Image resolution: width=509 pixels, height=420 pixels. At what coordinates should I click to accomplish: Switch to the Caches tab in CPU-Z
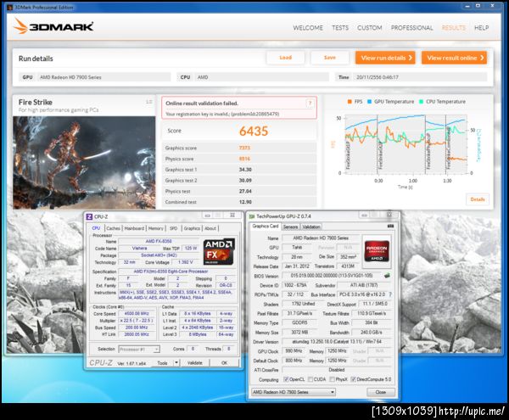coord(113,228)
